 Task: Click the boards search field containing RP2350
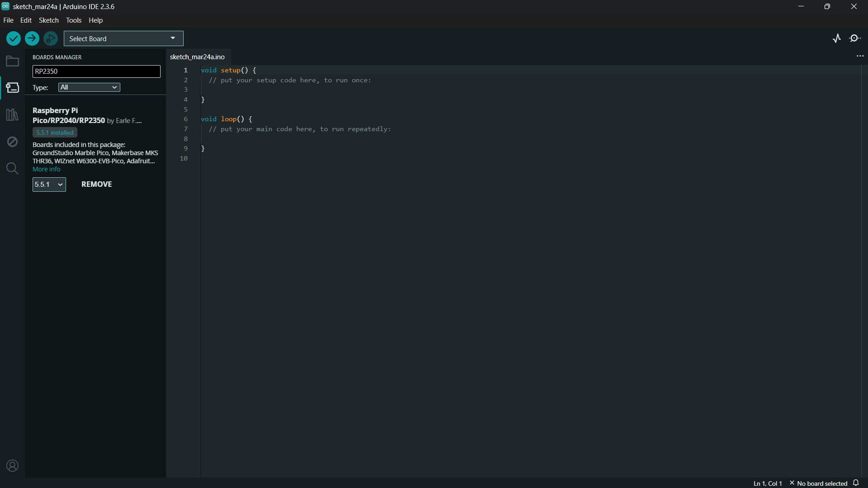[x=96, y=71]
